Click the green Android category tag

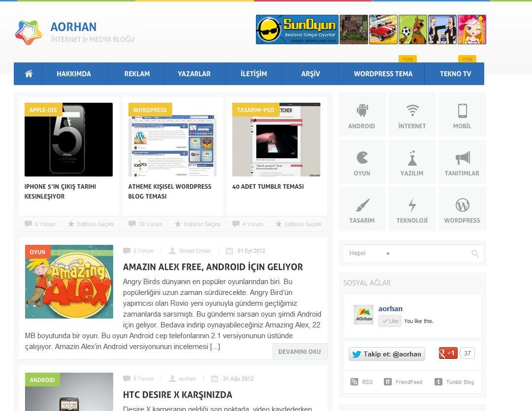coord(42,380)
